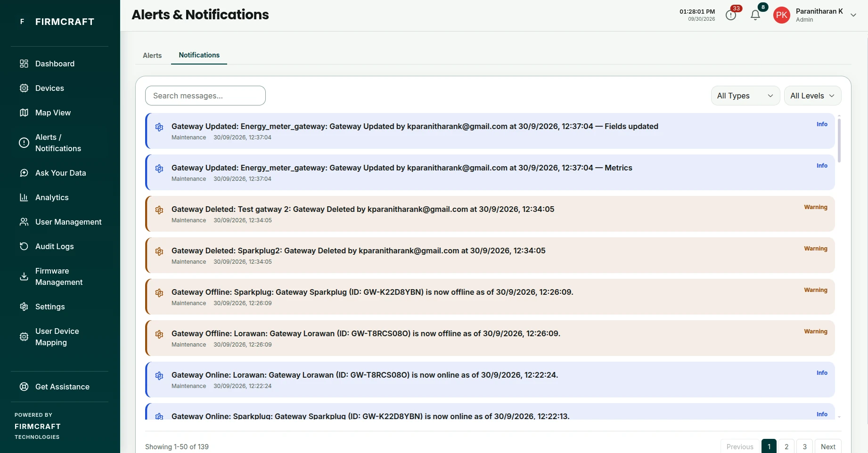
Task: Switch to the Alerts tab
Action: [x=152, y=56]
